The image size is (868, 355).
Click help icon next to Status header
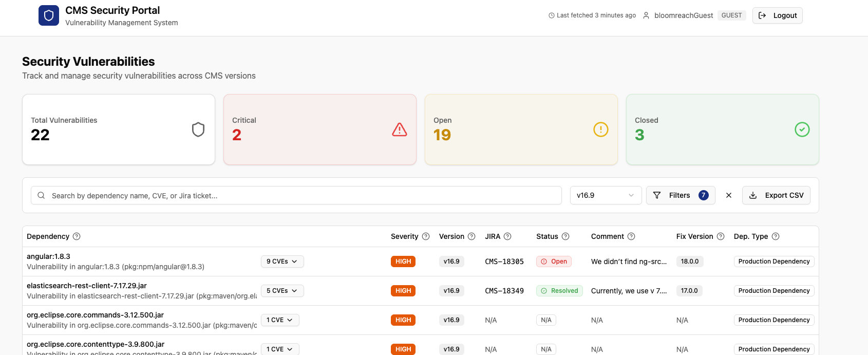[565, 236]
